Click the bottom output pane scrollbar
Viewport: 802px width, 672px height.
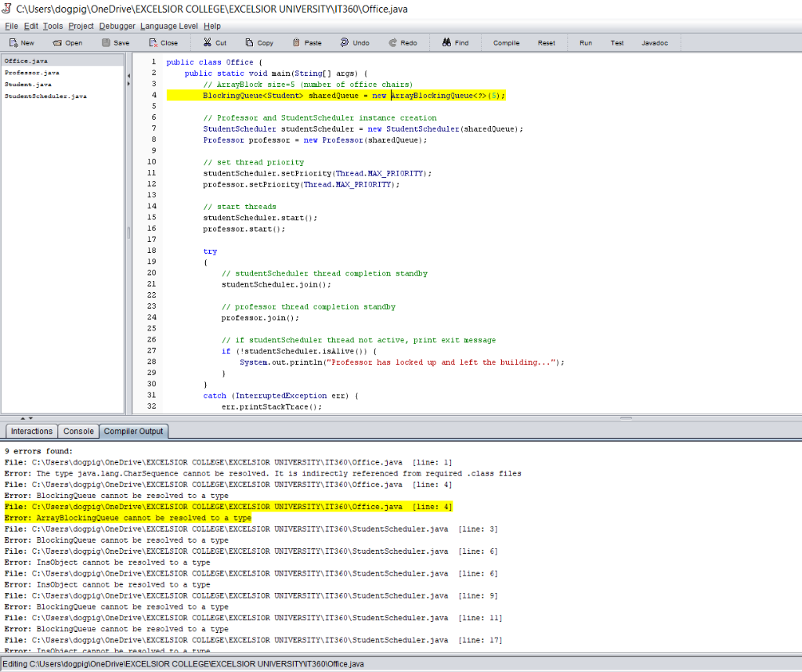click(797, 548)
